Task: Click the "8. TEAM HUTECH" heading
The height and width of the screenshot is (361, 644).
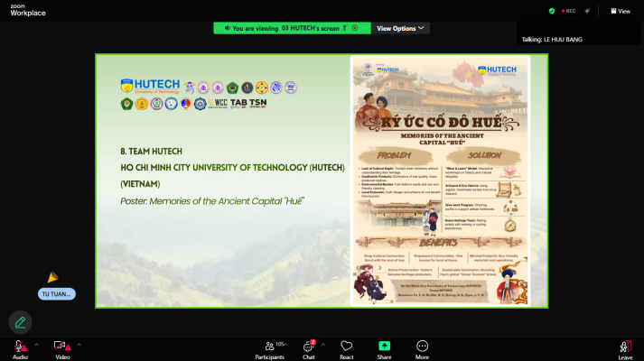Action: 151,152
